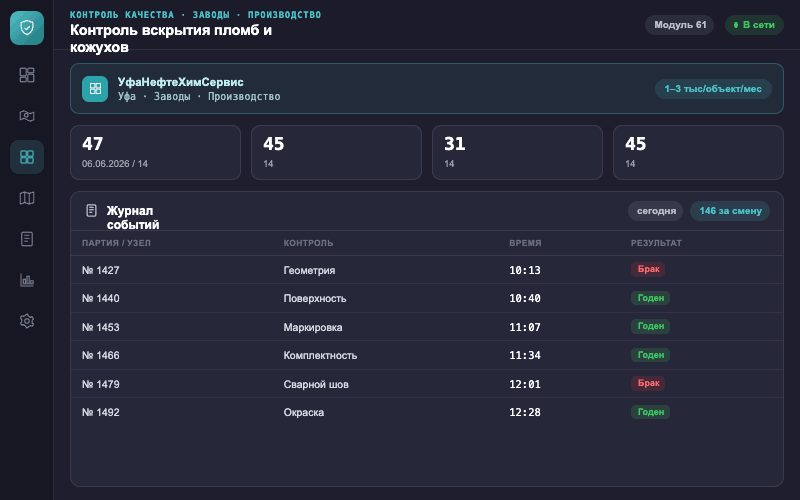Click the Журнал событий journal icon
The image size is (800, 500).
pos(91,210)
